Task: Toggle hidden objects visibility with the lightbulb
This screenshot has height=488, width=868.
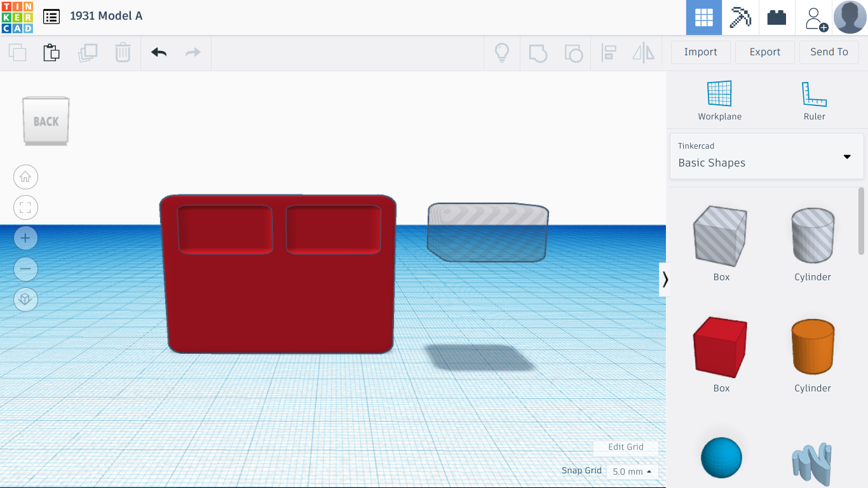Action: pos(502,53)
